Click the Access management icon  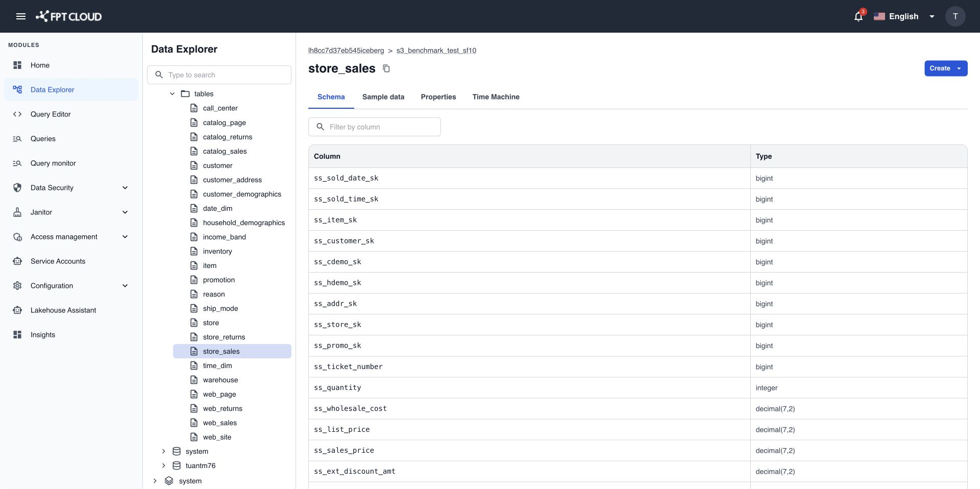pyautogui.click(x=17, y=237)
